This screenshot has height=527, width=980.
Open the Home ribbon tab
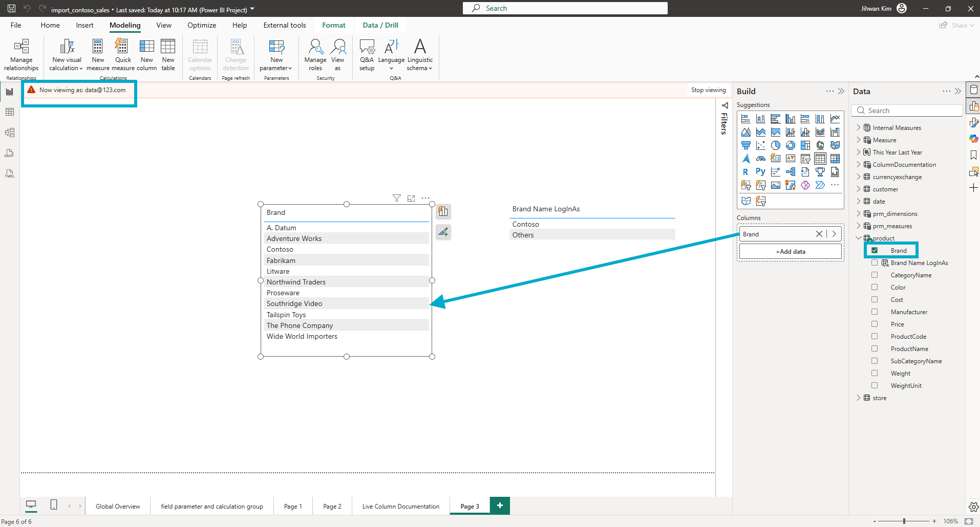50,25
